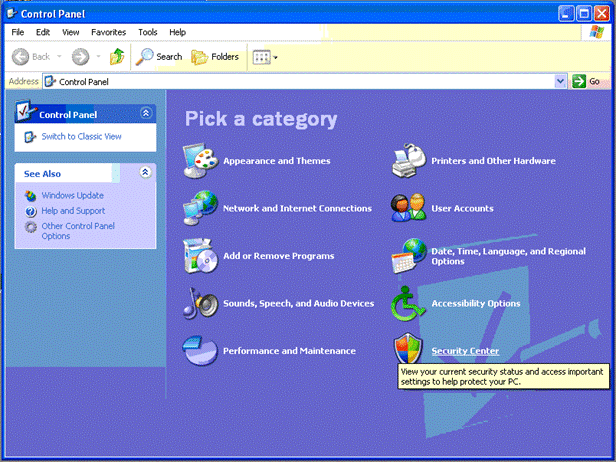Screen dimensions: 616x462
Task: Open the Help and Support link
Action: [x=73, y=211]
